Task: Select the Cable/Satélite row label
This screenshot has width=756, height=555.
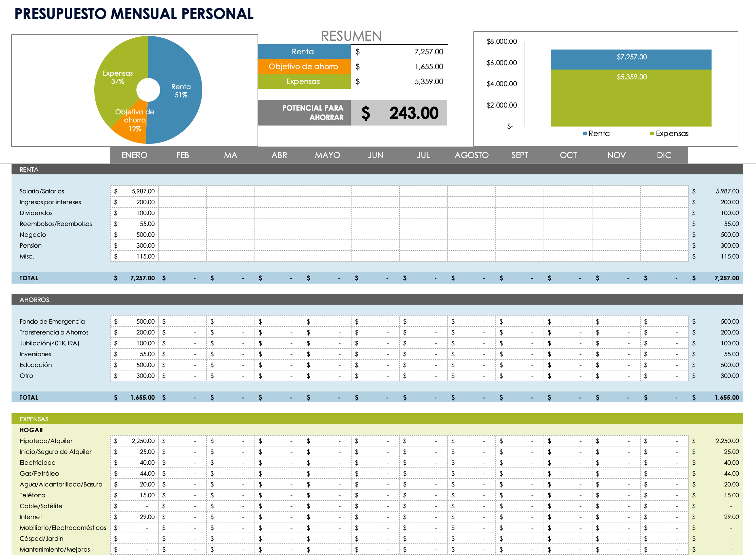Action: [x=41, y=506]
